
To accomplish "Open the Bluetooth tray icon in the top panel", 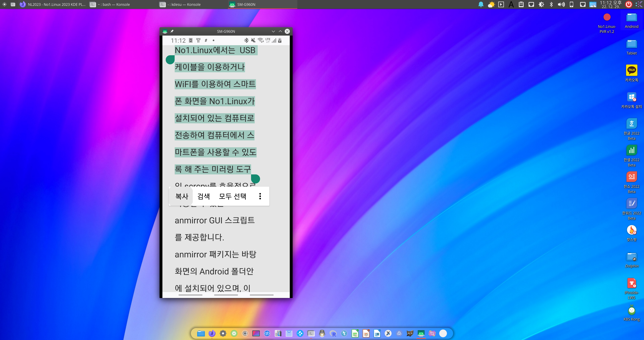I will [x=551, y=5].
